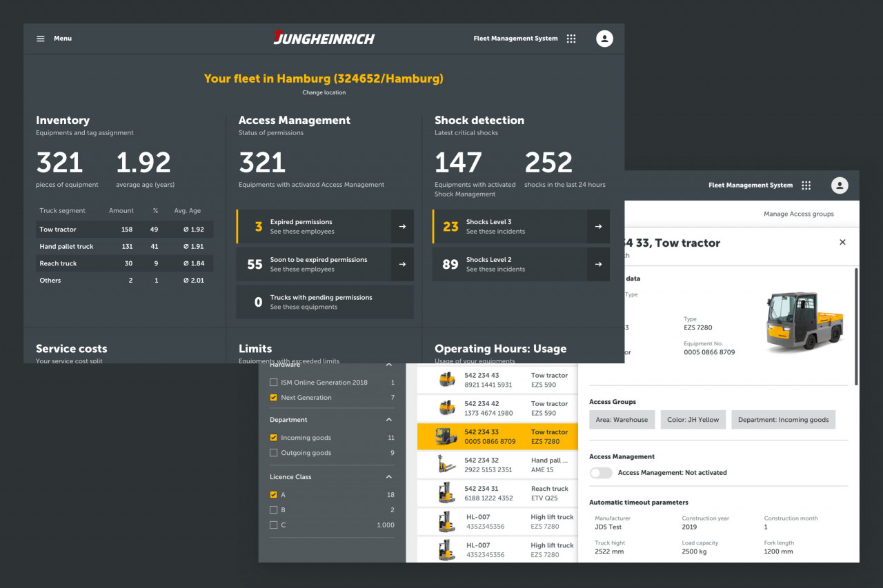Open the Manage Access groups tab

coord(798,214)
